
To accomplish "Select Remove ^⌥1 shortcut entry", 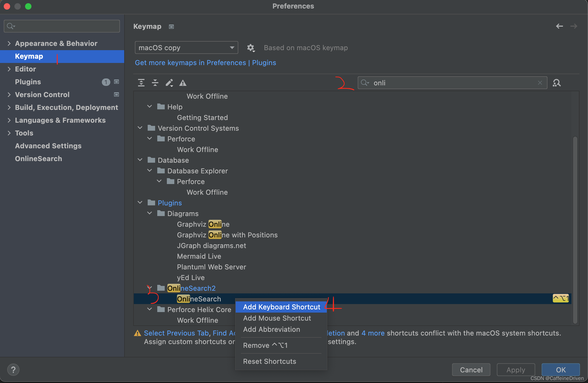I will point(281,345).
